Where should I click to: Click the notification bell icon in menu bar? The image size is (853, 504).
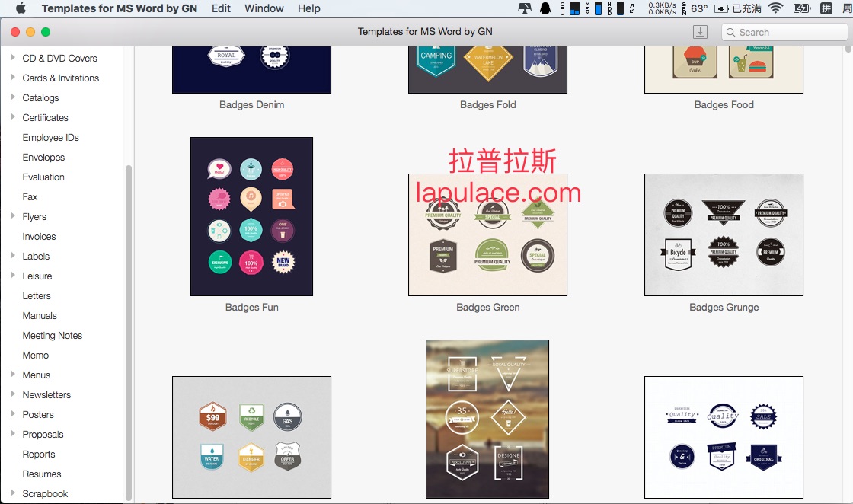(x=545, y=8)
